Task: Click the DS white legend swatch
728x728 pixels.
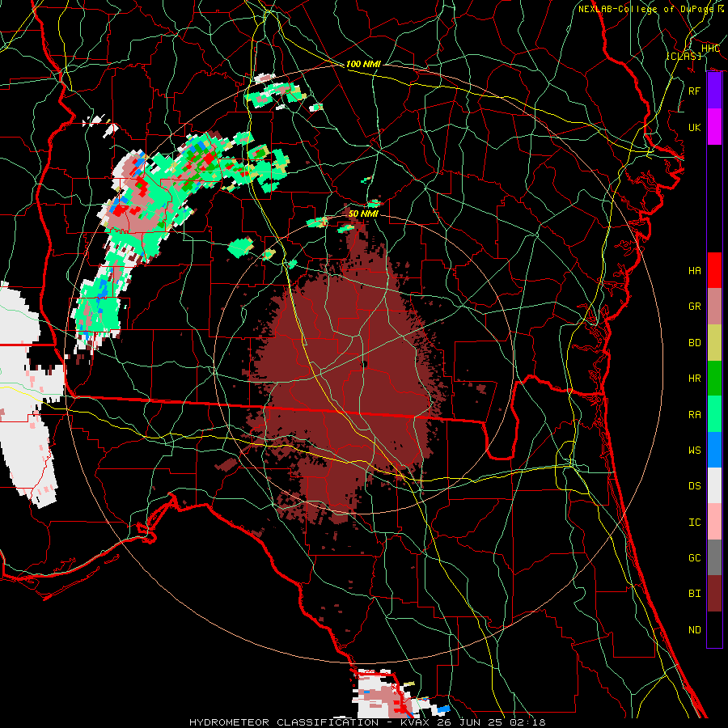Action: point(714,485)
